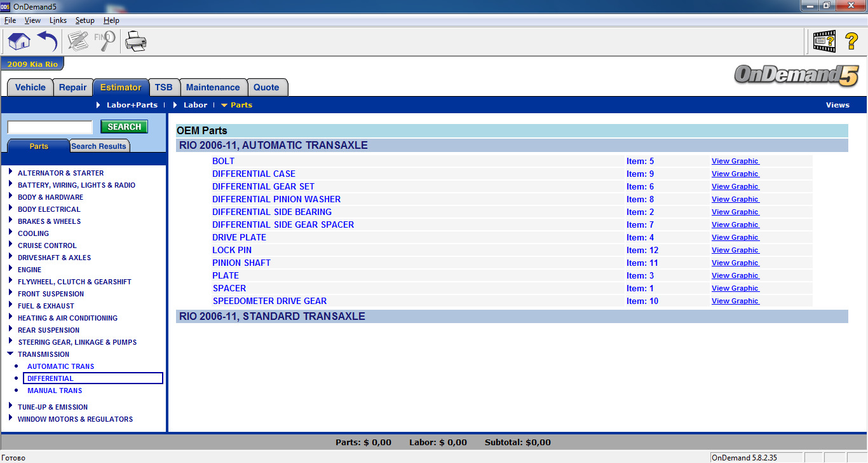868x463 pixels.
Task: Go to the Home screen icon
Action: tap(19, 42)
